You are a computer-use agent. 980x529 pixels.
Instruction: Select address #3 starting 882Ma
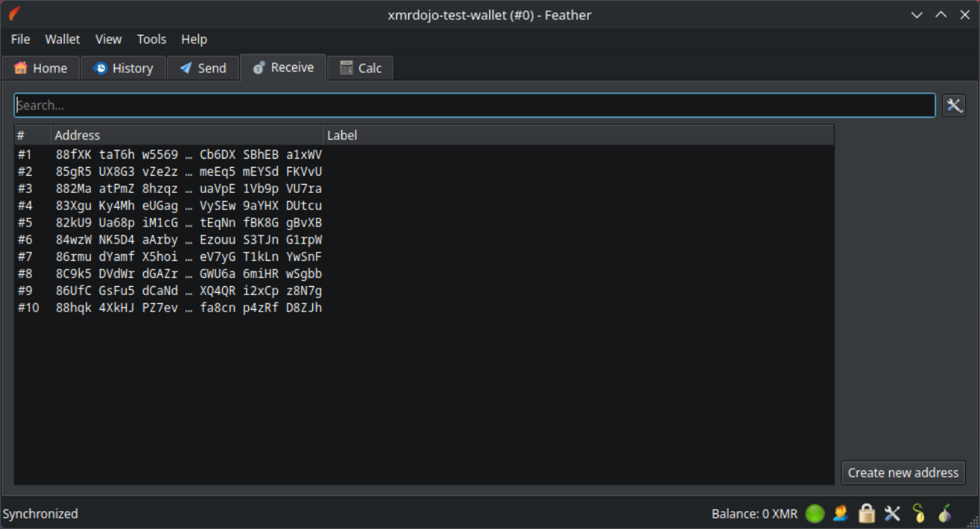[424, 189]
